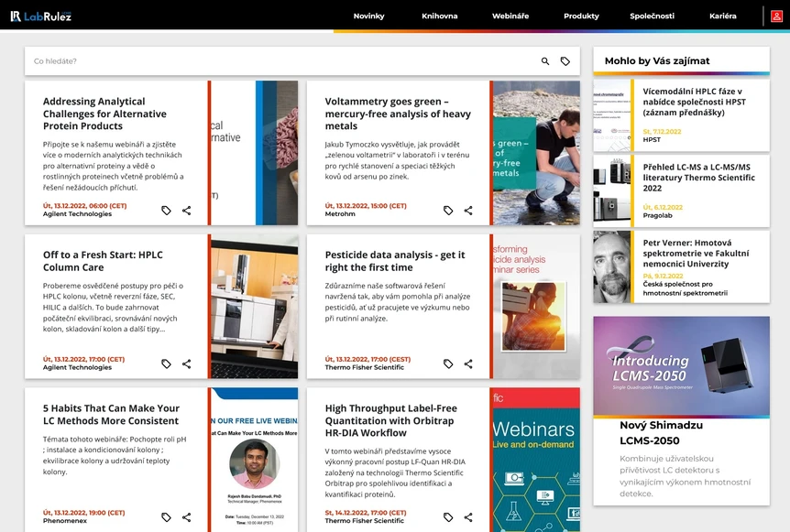Click 'Thermo Fisher Scientific' on Pesticide card
Viewport: 790px width, 532px height.
[x=364, y=367]
